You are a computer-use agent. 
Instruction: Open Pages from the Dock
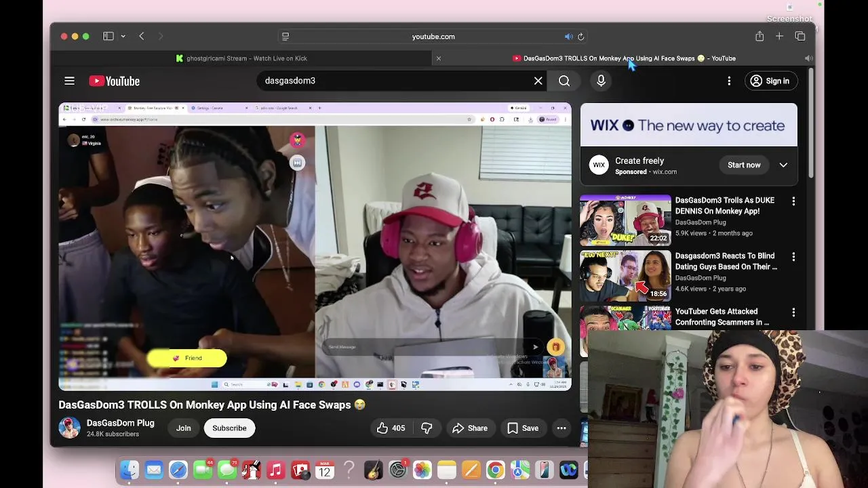click(x=471, y=470)
